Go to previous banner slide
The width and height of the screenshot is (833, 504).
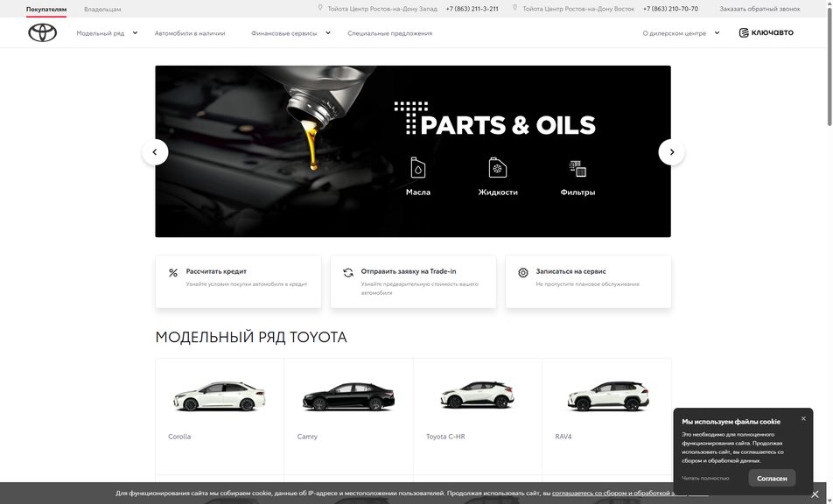(x=155, y=152)
